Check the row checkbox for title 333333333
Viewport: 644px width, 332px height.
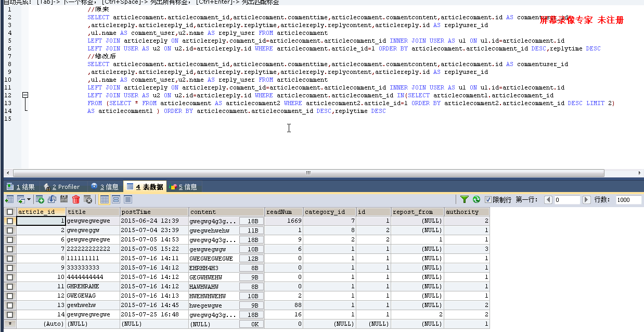click(x=9, y=267)
